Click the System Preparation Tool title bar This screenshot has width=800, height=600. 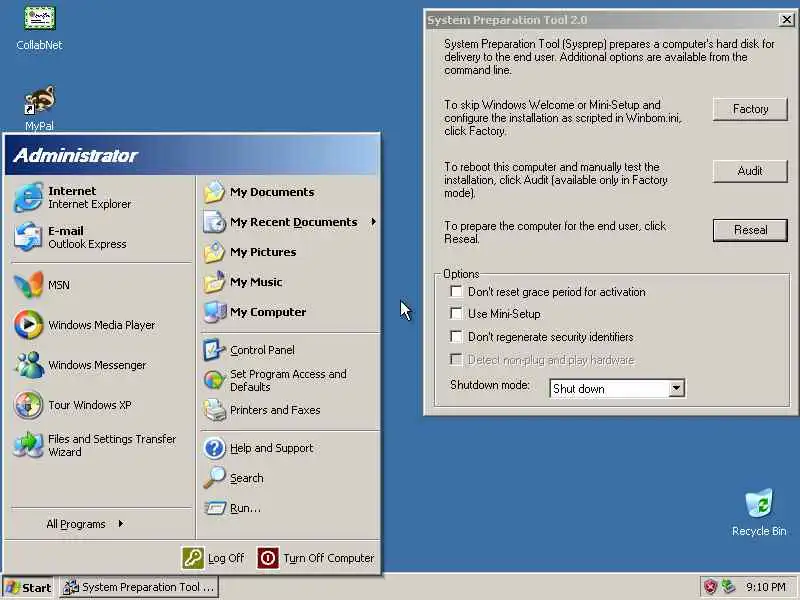tap(602, 20)
